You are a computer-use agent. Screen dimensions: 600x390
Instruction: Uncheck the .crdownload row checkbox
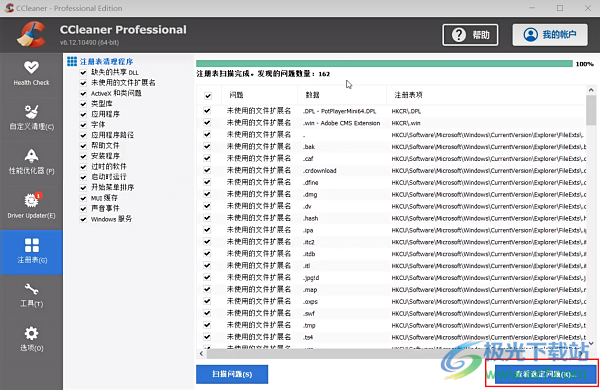click(207, 170)
